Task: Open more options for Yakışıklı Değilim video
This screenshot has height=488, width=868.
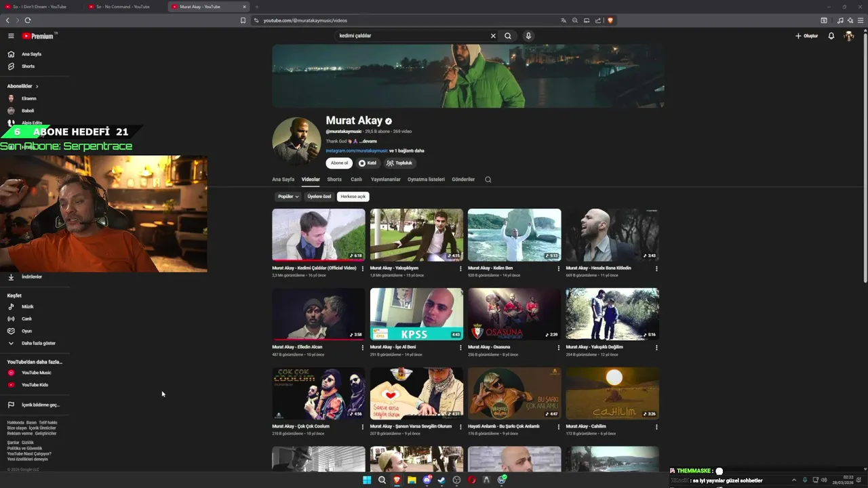Action: [x=656, y=348]
